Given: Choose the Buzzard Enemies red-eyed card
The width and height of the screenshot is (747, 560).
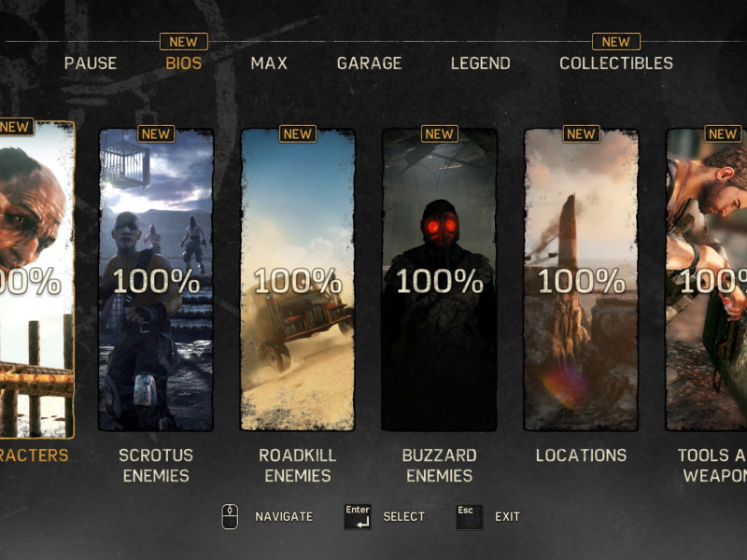Looking at the screenshot, I should click(439, 280).
